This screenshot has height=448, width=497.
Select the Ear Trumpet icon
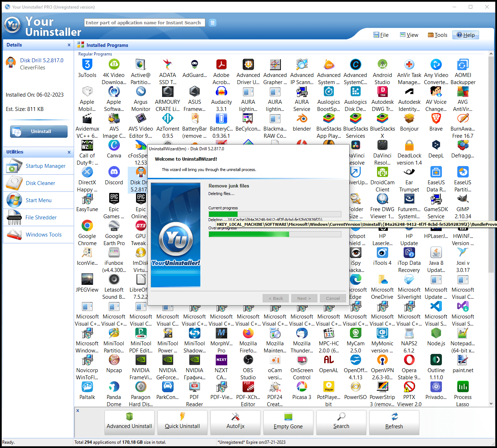(409, 172)
